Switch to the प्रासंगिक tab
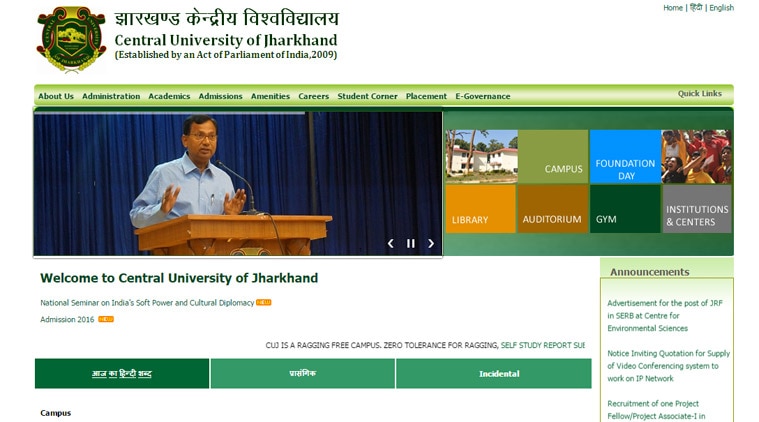Image resolution: width=759 pixels, height=422 pixels. (x=303, y=374)
